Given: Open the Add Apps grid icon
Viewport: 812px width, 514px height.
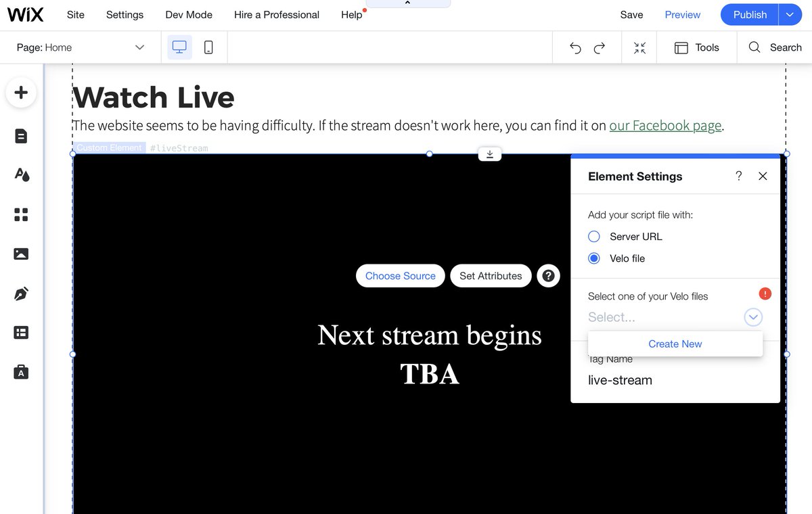Looking at the screenshot, I should click(21, 214).
